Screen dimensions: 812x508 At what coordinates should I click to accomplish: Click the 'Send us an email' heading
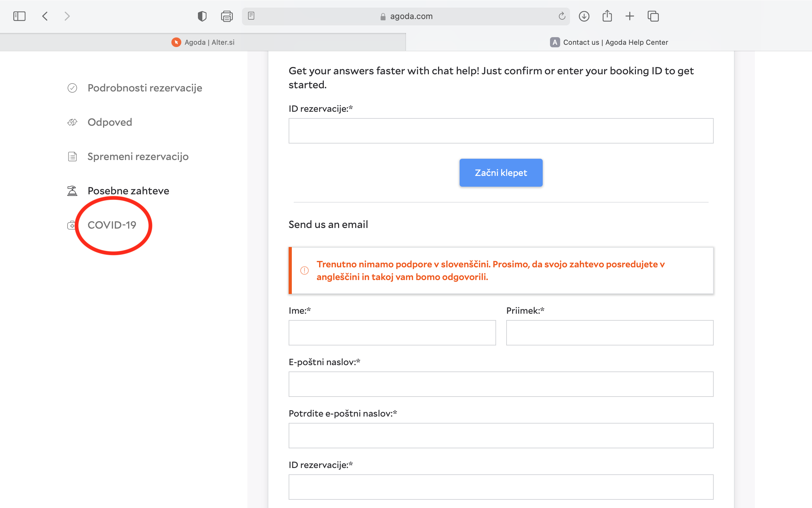point(328,224)
